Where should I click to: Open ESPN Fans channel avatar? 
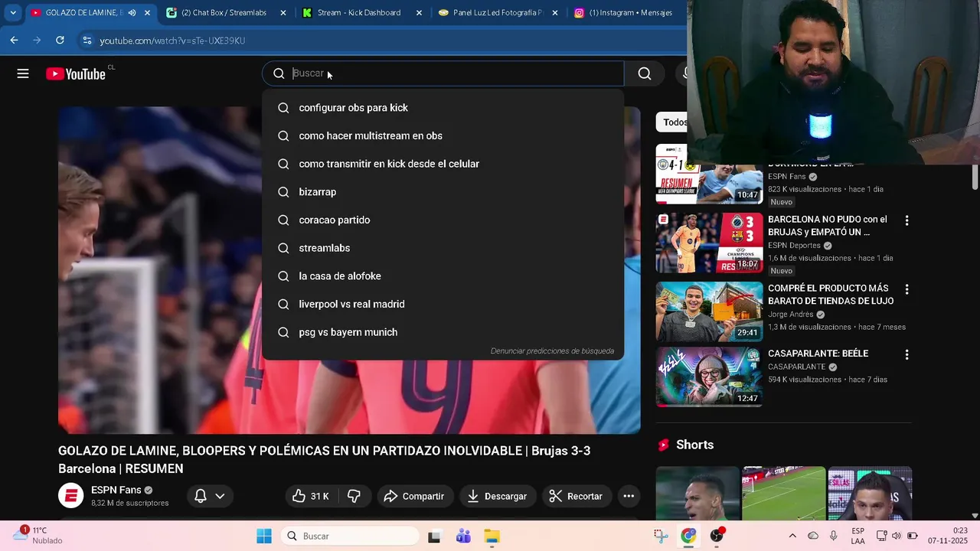[70, 496]
